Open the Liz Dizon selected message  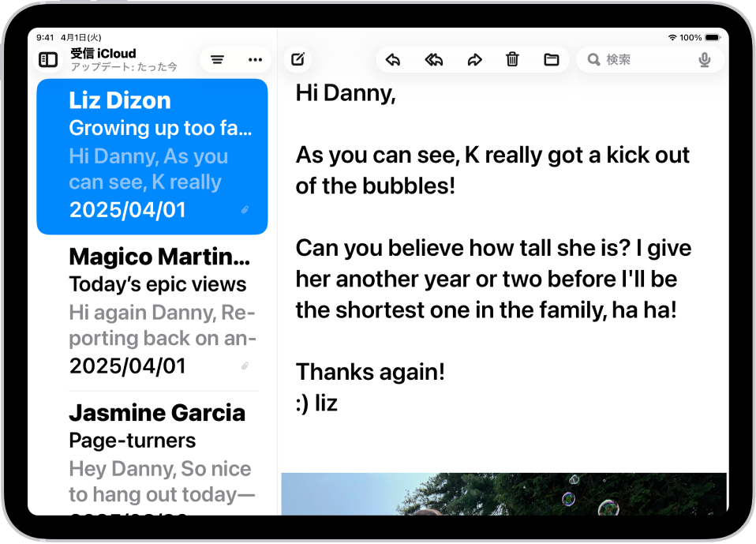152,156
